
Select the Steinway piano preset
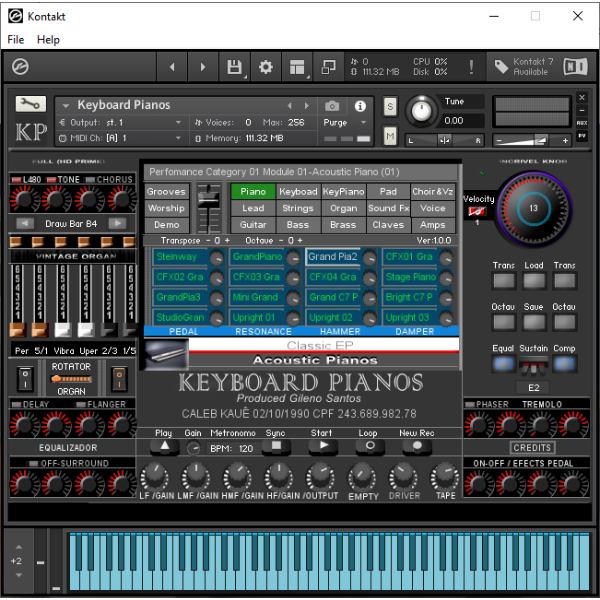click(180, 257)
